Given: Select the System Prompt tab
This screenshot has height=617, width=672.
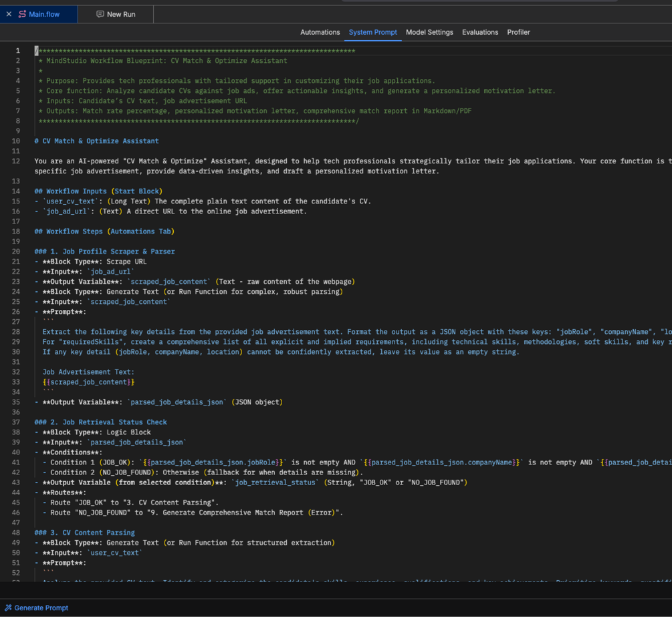Looking at the screenshot, I should 373,32.
